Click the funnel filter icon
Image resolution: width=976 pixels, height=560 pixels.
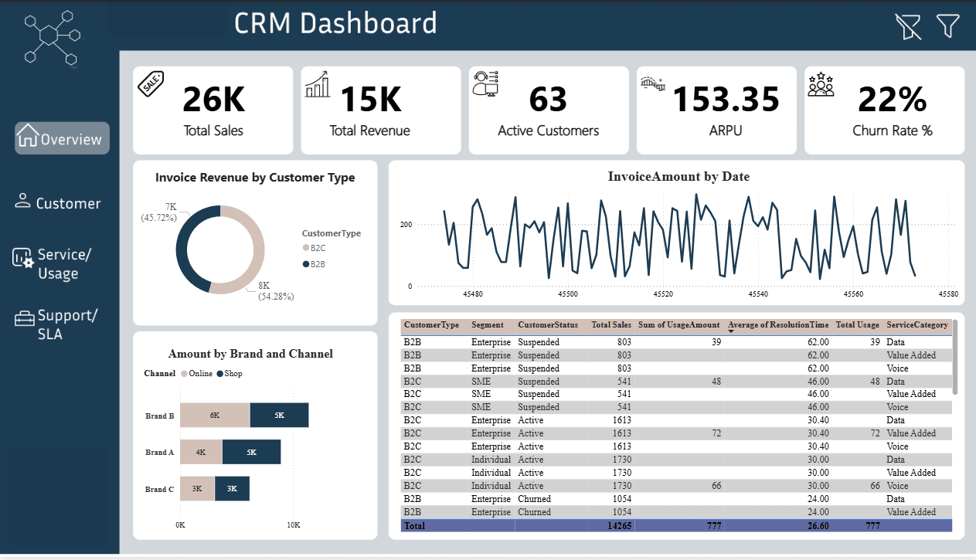(x=948, y=26)
